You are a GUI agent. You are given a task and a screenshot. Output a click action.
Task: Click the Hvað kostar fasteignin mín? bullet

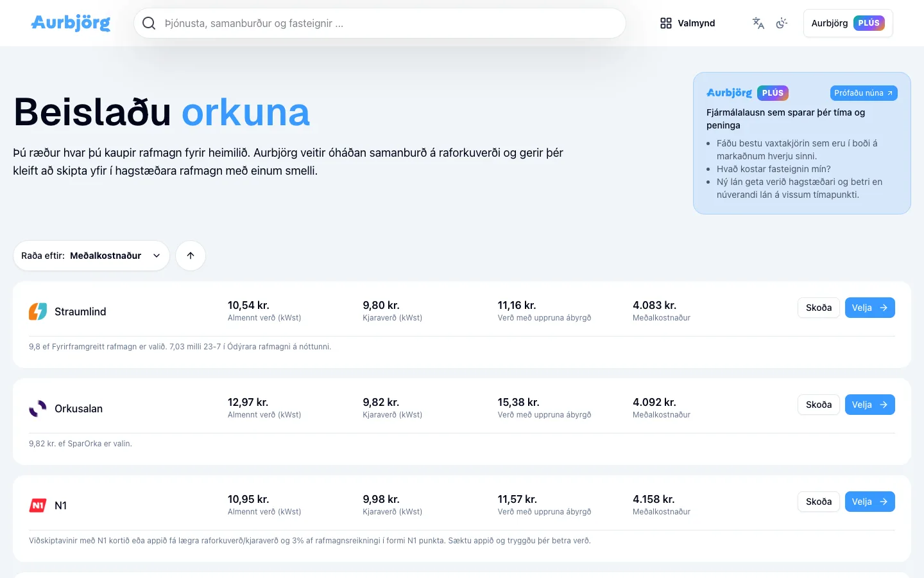click(774, 169)
